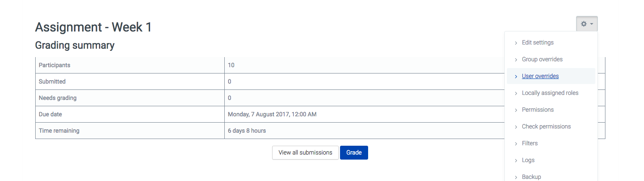Image resolution: width=644 pixels, height=181 pixels.
Task: Open the gear actions menu
Action: click(587, 24)
